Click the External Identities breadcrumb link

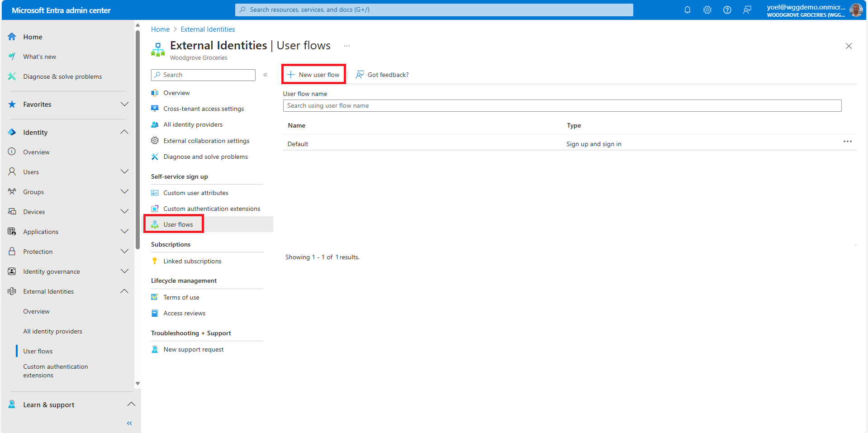point(208,29)
